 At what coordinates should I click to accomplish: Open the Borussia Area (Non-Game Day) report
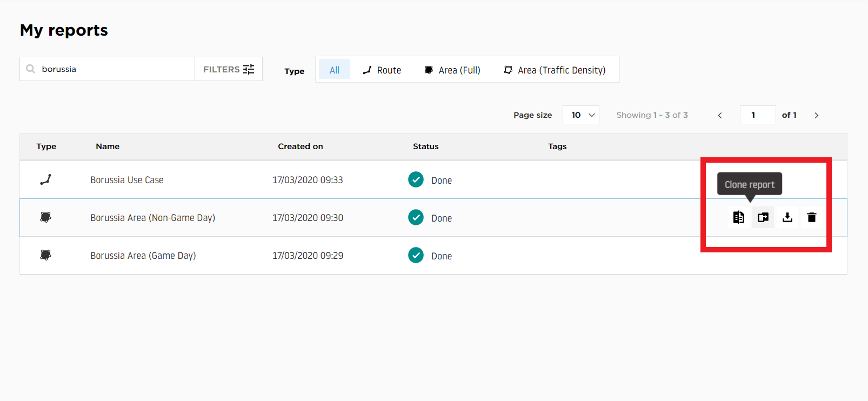[153, 218]
